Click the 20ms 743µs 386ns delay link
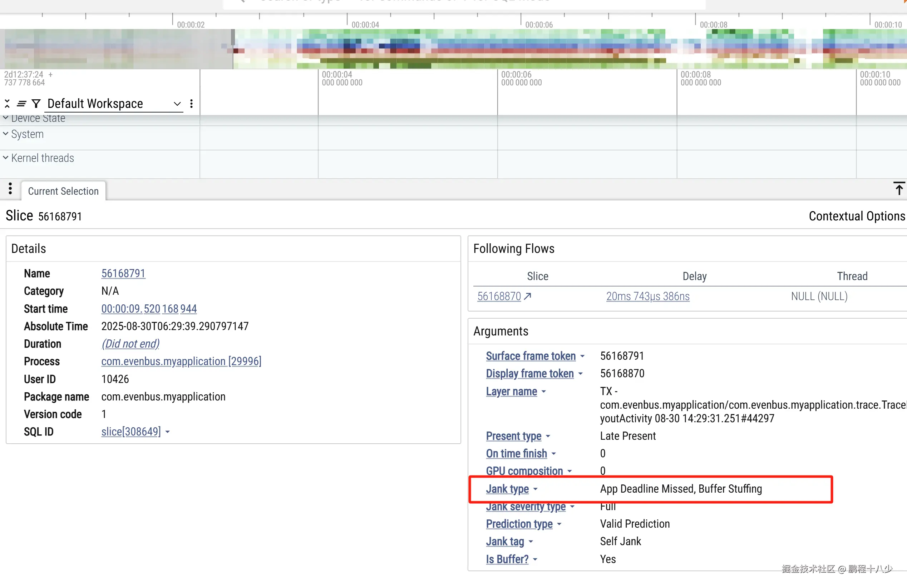Image resolution: width=907 pixels, height=588 pixels. [647, 296]
